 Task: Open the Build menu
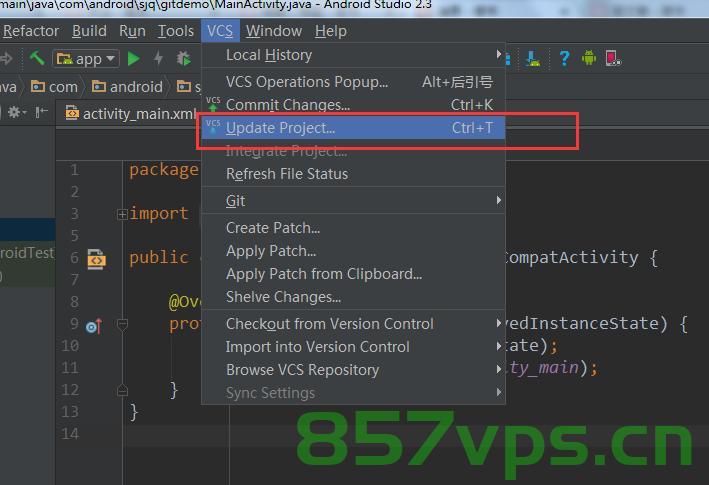point(89,31)
